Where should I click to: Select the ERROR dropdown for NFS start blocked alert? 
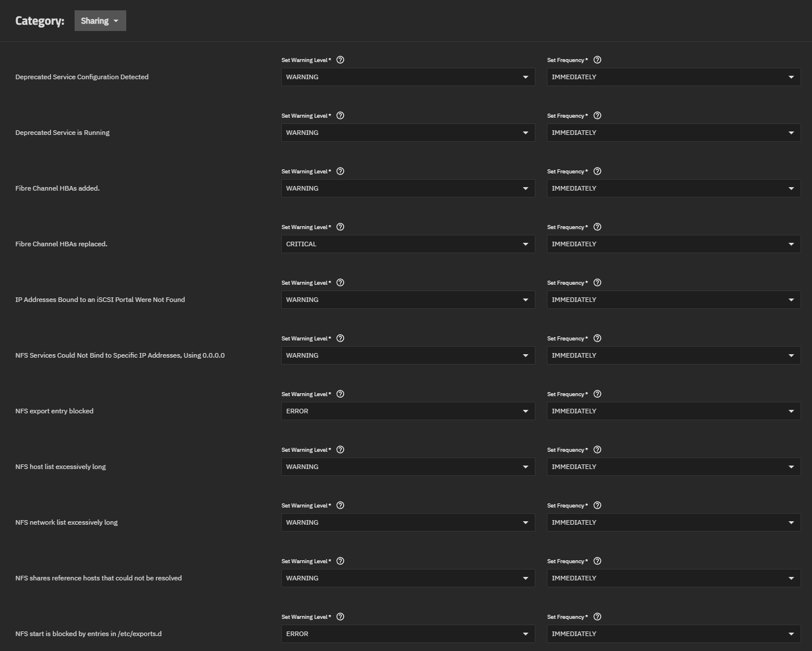(407, 634)
